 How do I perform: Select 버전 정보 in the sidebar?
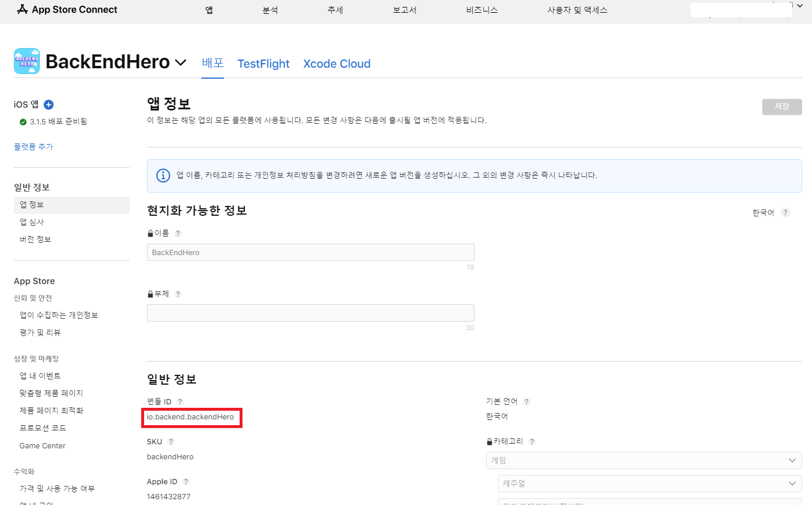35,239
